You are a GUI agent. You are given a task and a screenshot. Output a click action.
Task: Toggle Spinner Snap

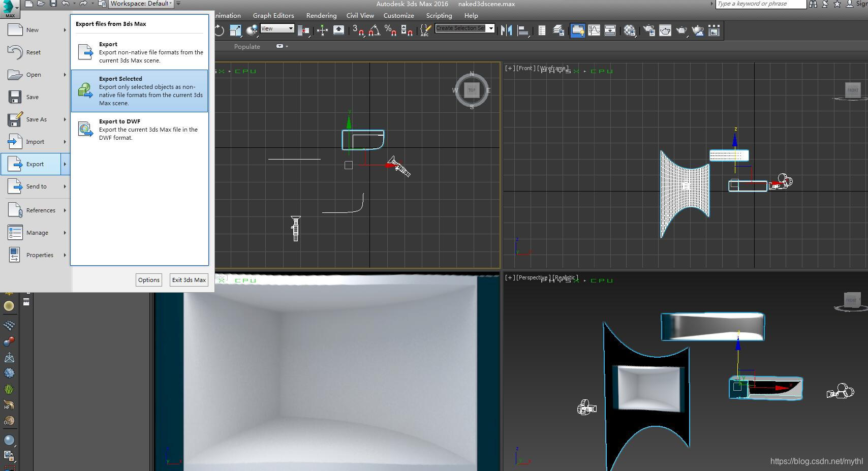point(407,30)
